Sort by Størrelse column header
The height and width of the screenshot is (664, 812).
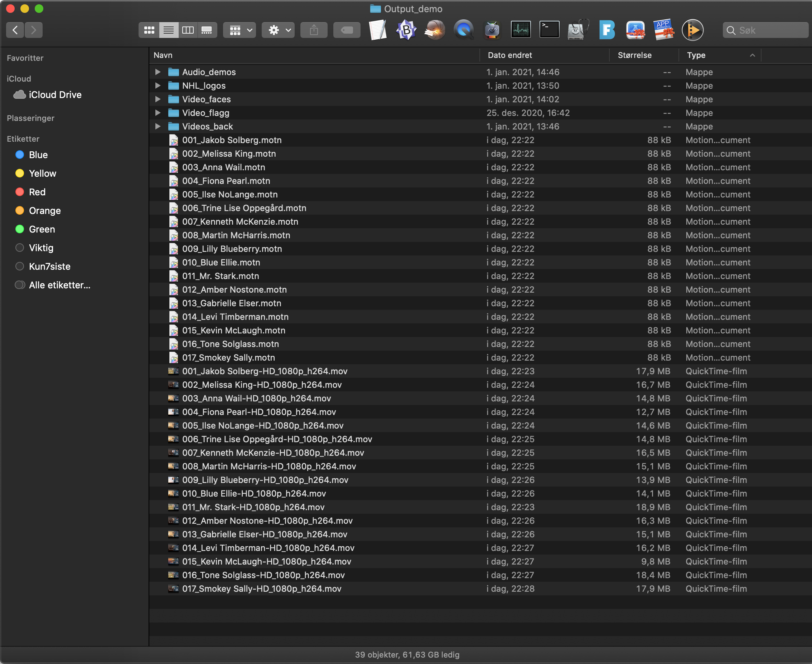click(x=644, y=55)
